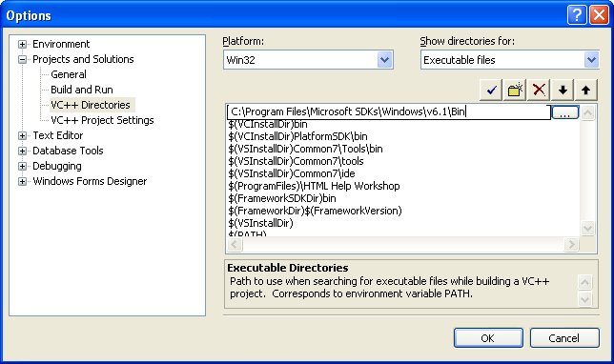
Task: Click the Check Entries checkmark icon
Action: point(491,90)
